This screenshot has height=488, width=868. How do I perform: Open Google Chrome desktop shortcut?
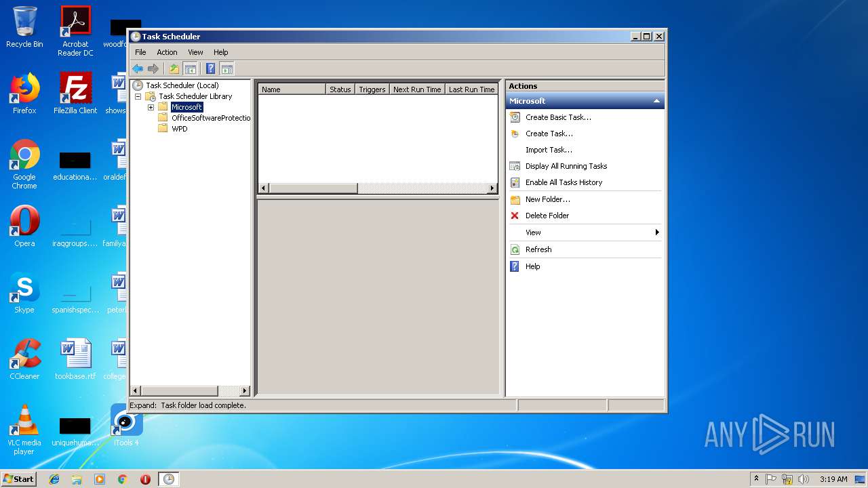24,164
